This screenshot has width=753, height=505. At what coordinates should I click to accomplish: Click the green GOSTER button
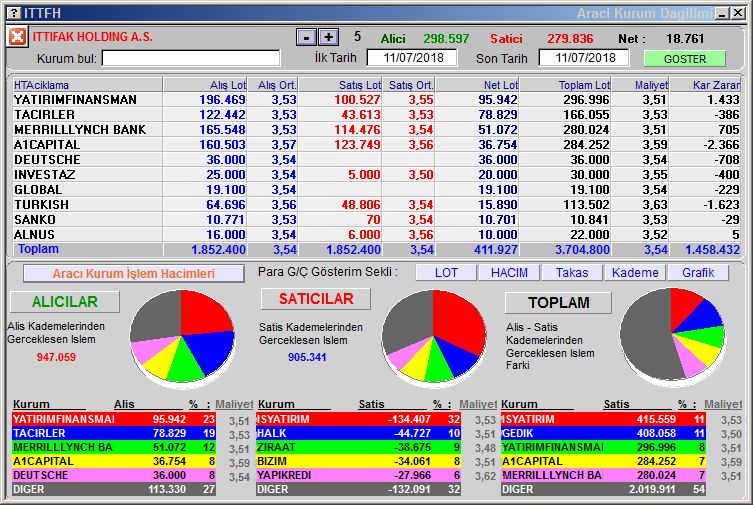click(684, 59)
